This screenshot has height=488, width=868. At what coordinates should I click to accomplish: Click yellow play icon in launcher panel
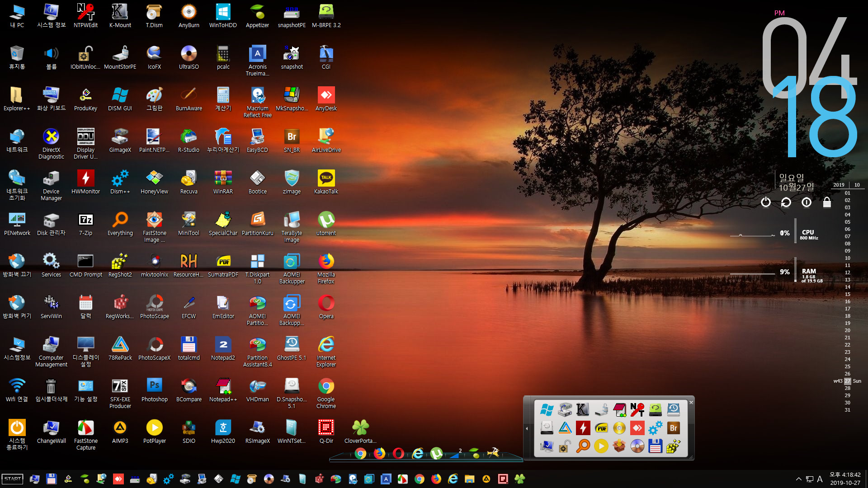pos(601,446)
